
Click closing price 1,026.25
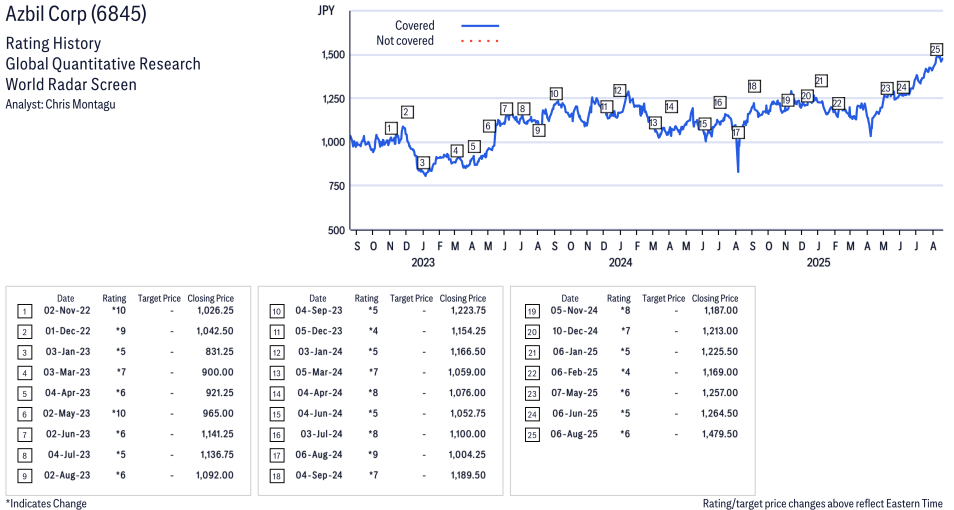215,310
